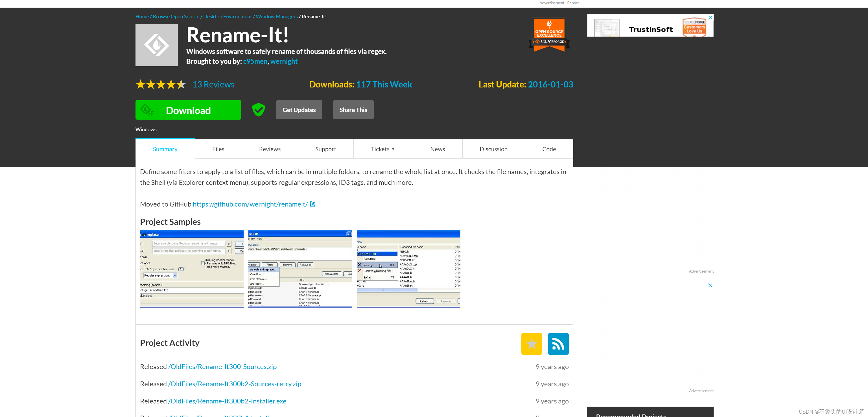Open Rename-It300b2-Sources-retry.zip release link

(235, 384)
